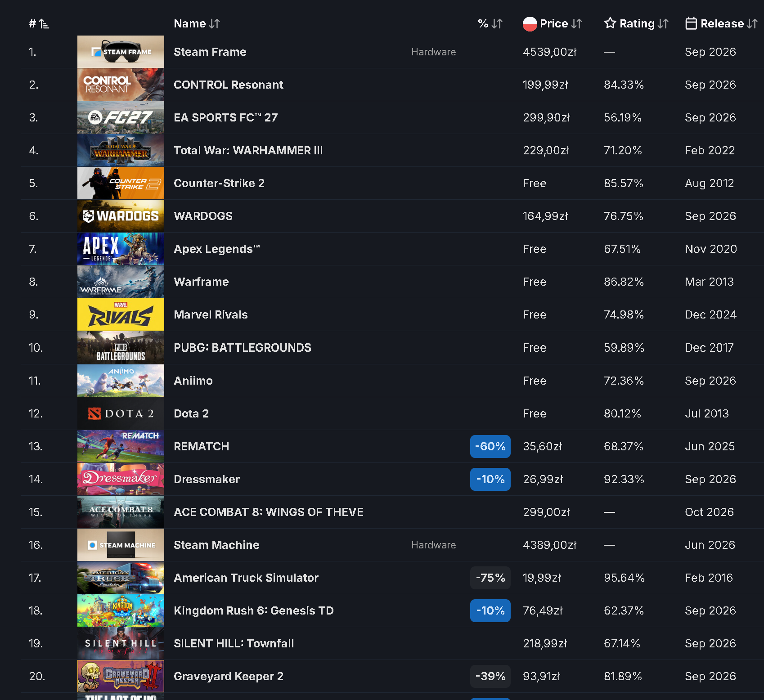Open the Aniimo cover image

pyautogui.click(x=121, y=381)
